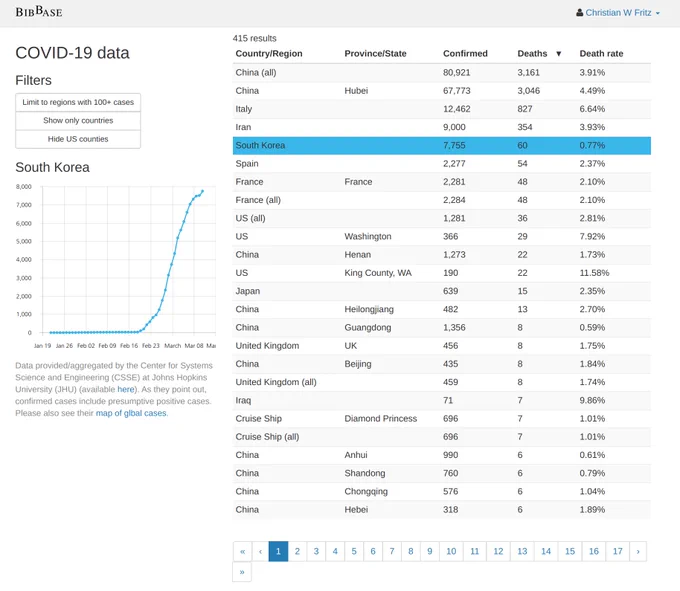The image size is (680, 591).
Task: Select the United Kingdom (all) row
Action: coord(441,382)
